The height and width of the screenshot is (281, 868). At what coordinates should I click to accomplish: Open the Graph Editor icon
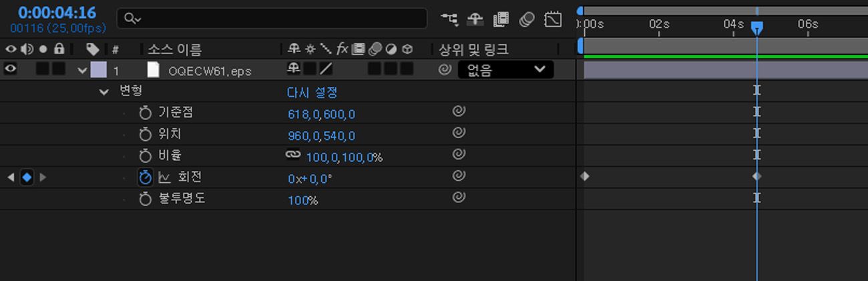click(553, 19)
